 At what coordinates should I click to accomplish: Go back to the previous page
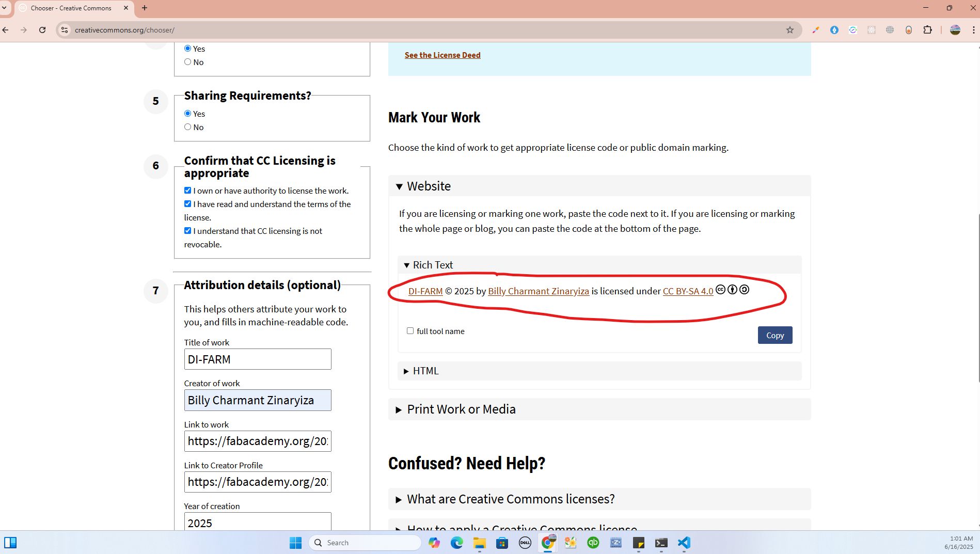tap(6, 30)
